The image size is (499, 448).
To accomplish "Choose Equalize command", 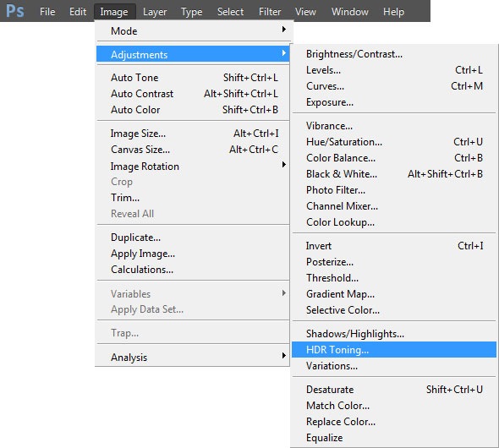I will [394, 438].
